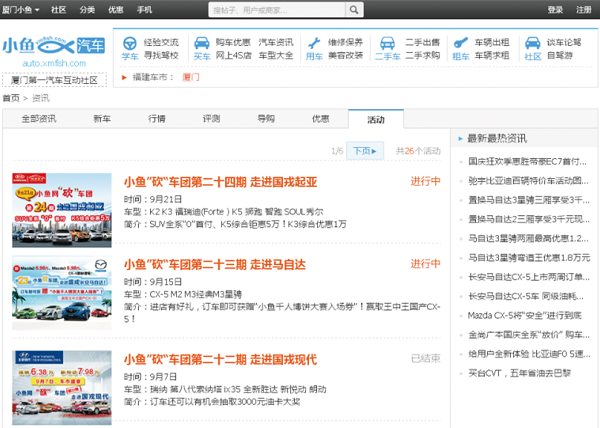Open thumbnail for 第二十三期 马自达 event
Screen dimensions: 600x428
(62, 293)
